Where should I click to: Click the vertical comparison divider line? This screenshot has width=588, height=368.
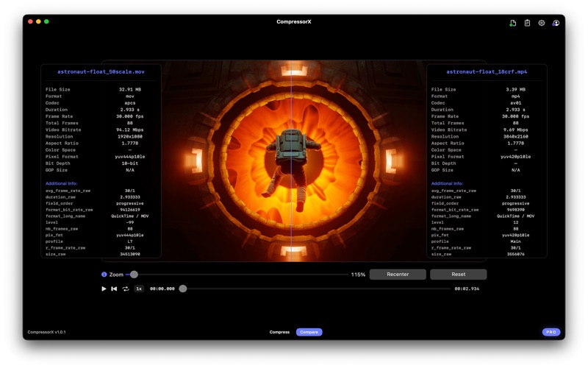point(291,160)
